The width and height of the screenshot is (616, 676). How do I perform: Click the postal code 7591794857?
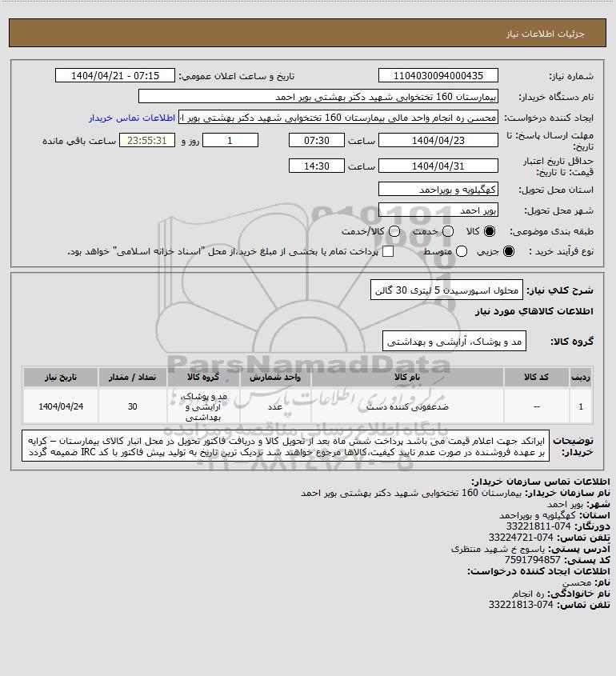pos(532,559)
